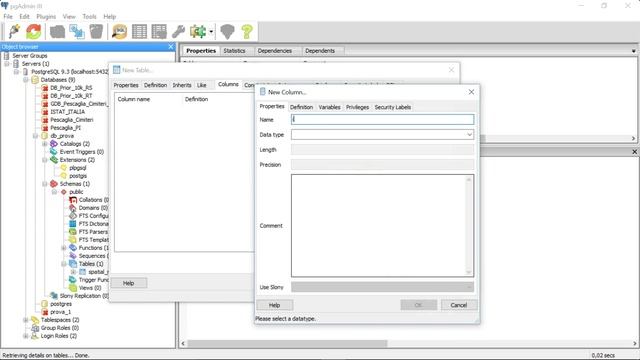Click the drop object trash icon

pos(96,31)
